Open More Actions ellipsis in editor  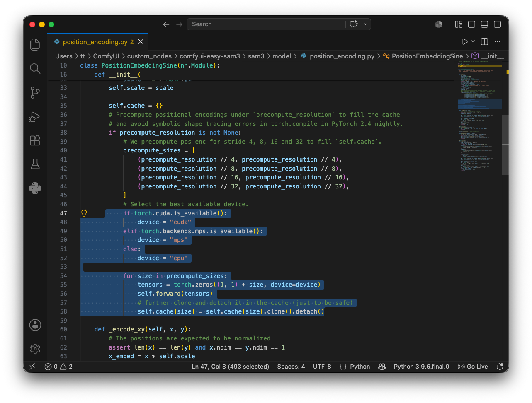498,41
